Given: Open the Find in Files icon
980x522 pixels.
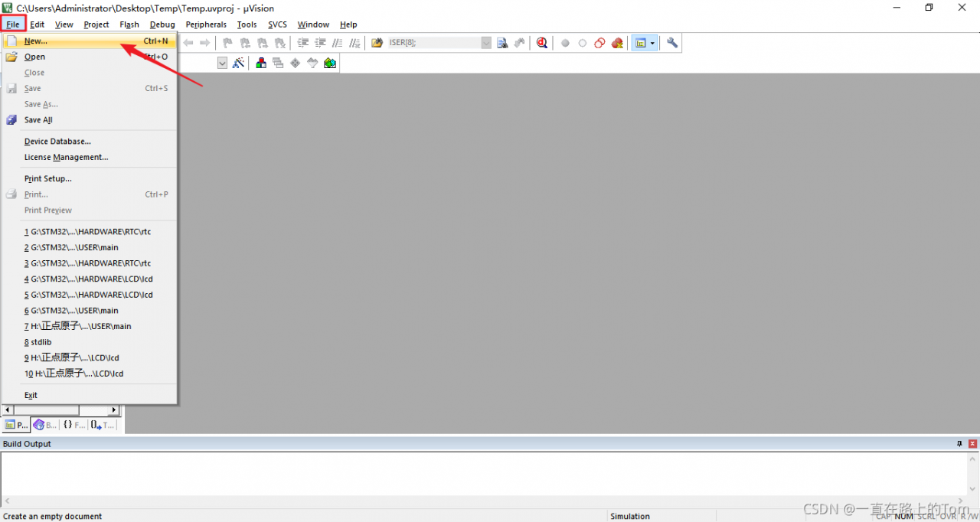Looking at the screenshot, I should [x=377, y=43].
